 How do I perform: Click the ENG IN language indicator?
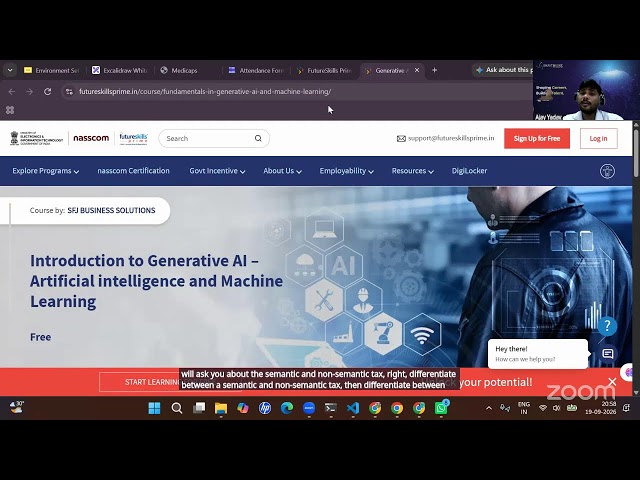524,408
